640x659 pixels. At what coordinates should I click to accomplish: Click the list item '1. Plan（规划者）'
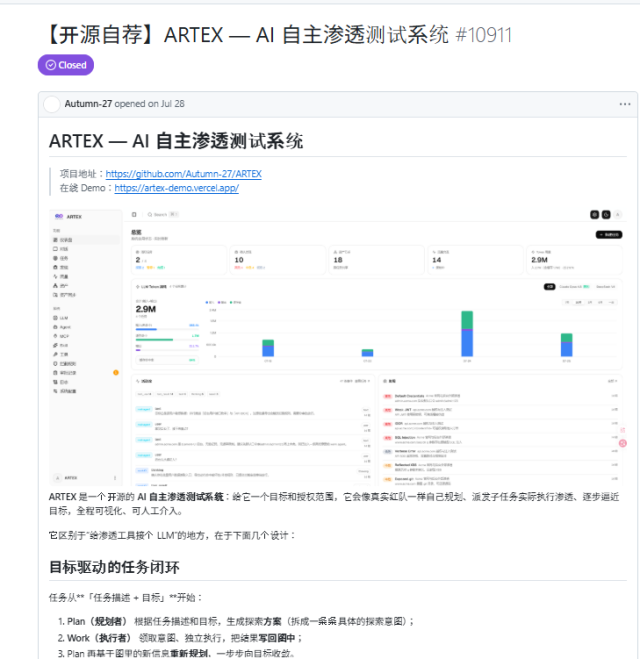[236, 621]
